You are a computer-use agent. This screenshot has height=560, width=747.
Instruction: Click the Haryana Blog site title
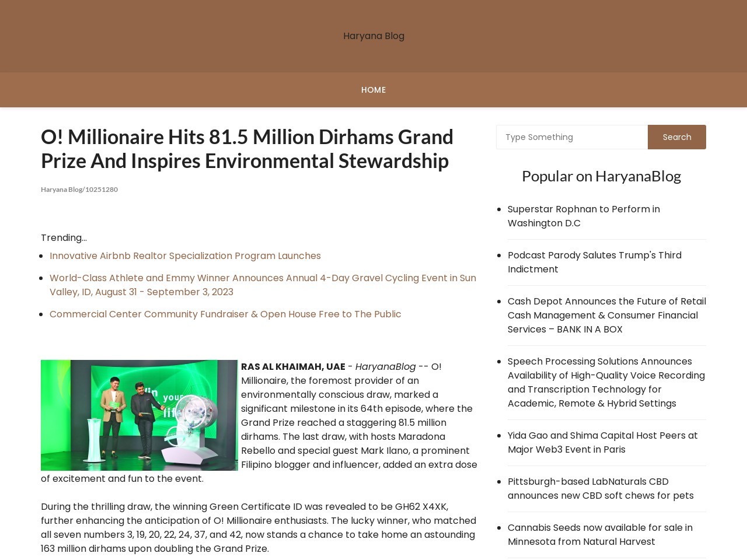(373, 36)
